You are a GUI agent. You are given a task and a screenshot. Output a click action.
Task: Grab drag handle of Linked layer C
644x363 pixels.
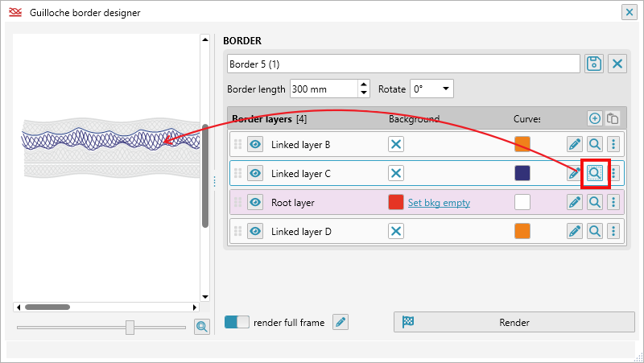coord(237,173)
